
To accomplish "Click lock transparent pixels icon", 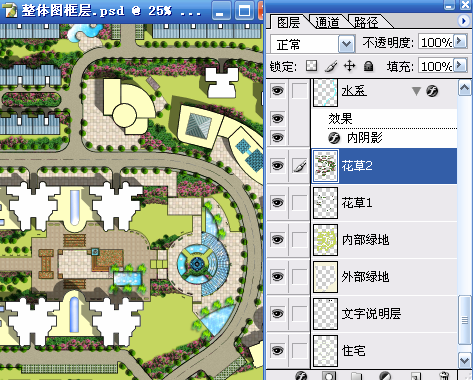I will tap(311, 66).
